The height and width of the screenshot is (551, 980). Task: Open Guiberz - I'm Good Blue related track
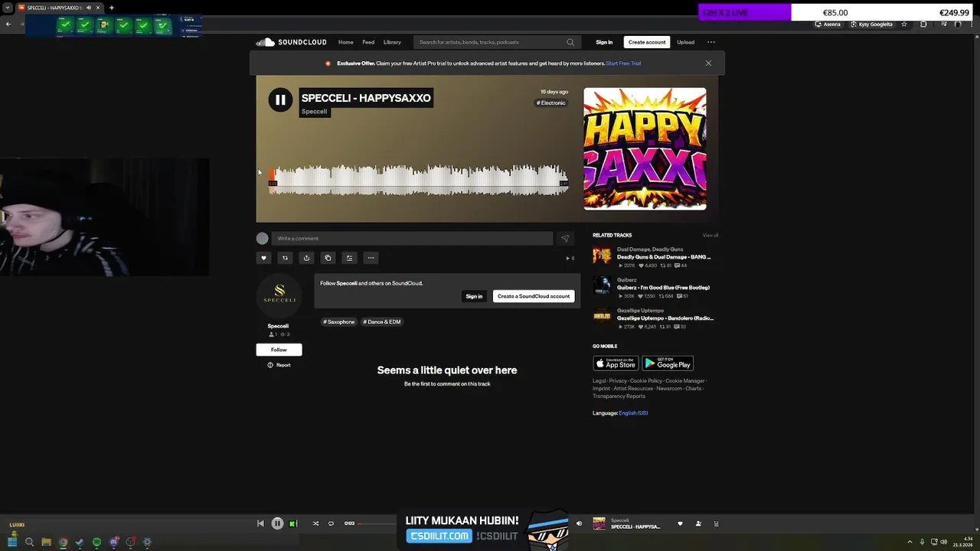(663, 288)
